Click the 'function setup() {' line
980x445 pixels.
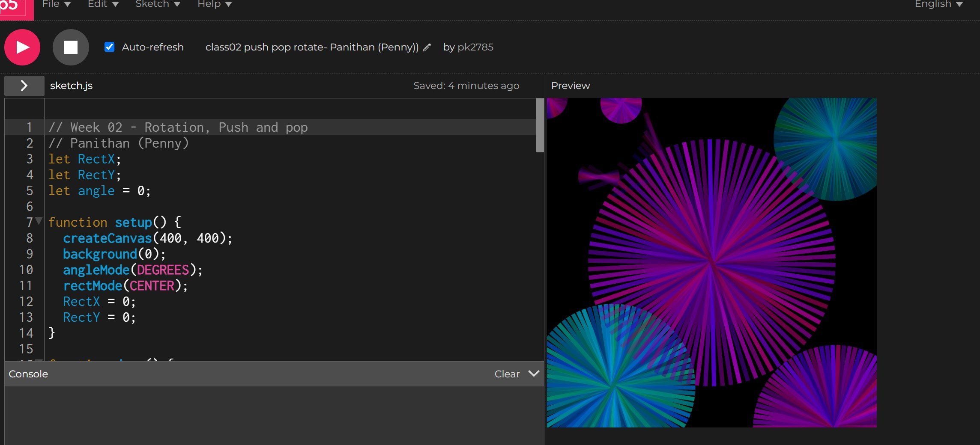point(115,222)
